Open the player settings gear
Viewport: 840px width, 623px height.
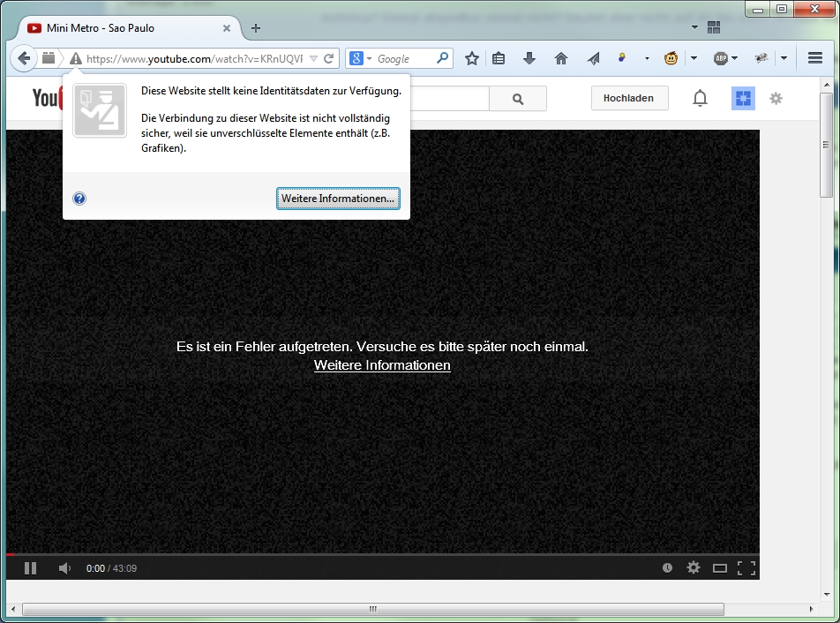pos(694,567)
